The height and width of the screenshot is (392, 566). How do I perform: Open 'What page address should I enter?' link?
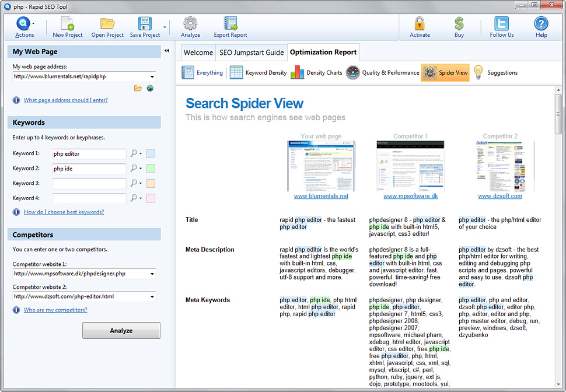coord(66,100)
